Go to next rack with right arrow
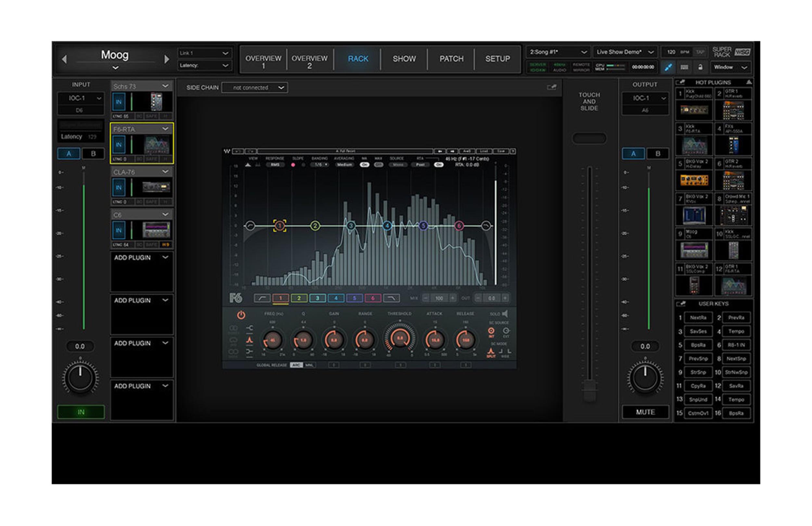Screen dimensions: 812x526 (167, 59)
